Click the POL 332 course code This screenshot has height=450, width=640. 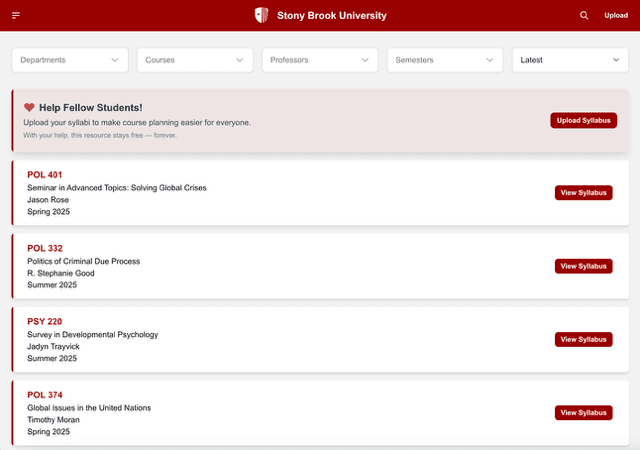click(x=45, y=248)
